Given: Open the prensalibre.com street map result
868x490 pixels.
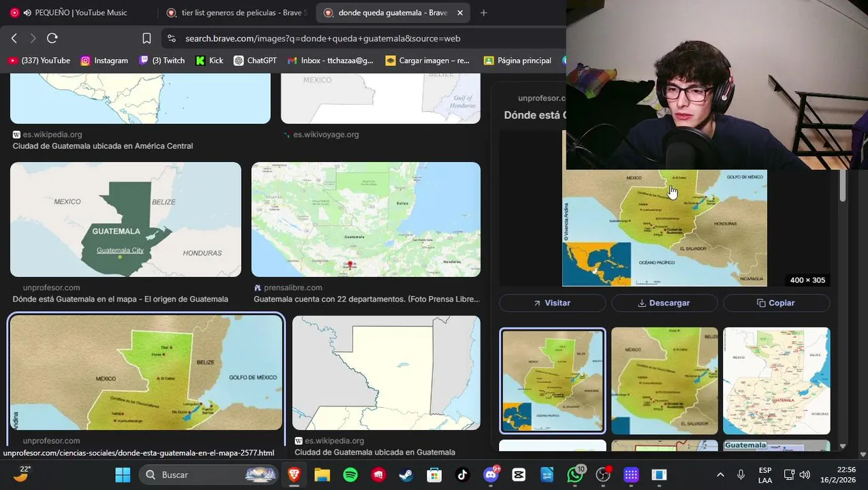Looking at the screenshot, I should [x=366, y=219].
